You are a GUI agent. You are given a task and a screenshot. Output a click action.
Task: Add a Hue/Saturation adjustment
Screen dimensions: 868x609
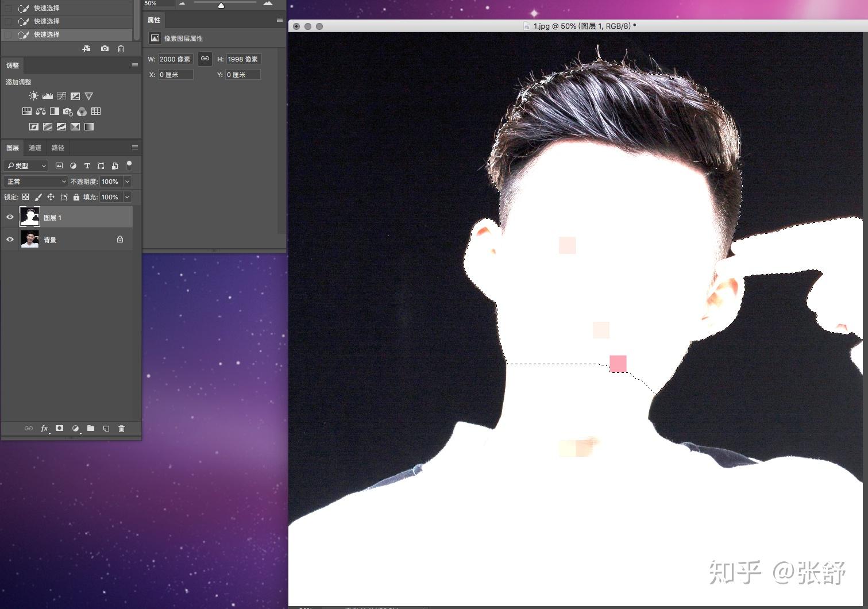pyautogui.click(x=27, y=111)
